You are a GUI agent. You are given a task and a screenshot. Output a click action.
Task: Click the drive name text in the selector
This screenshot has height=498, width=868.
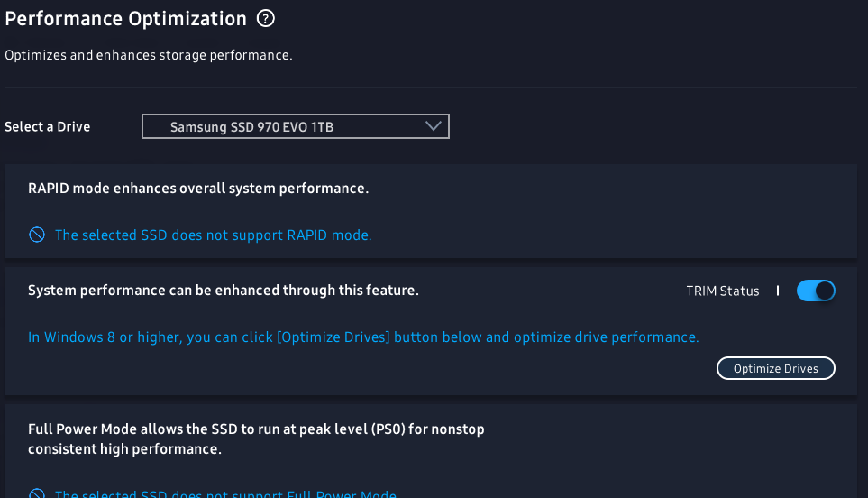coord(251,127)
